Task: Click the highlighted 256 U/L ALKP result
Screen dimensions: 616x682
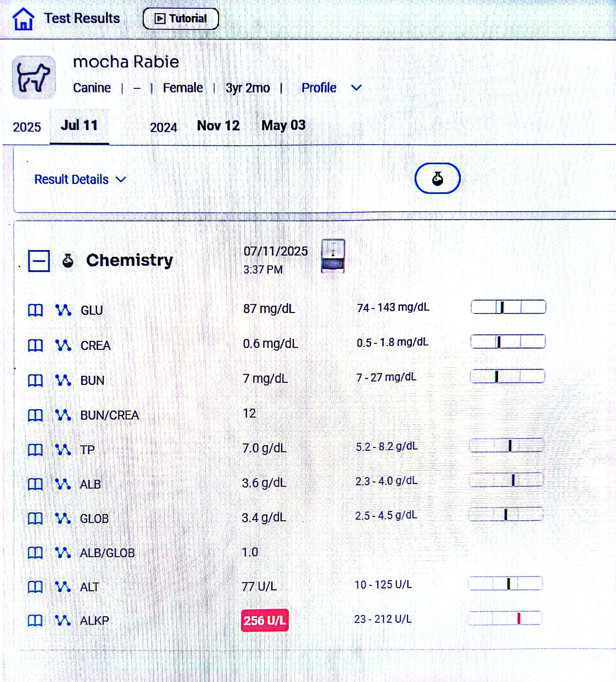Action: (264, 620)
